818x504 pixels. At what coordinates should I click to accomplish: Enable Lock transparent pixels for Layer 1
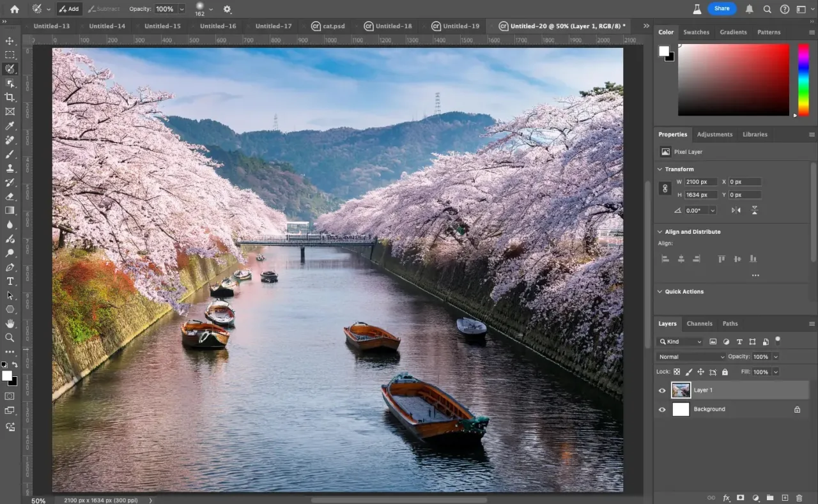pyautogui.click(x=677, y=372)
